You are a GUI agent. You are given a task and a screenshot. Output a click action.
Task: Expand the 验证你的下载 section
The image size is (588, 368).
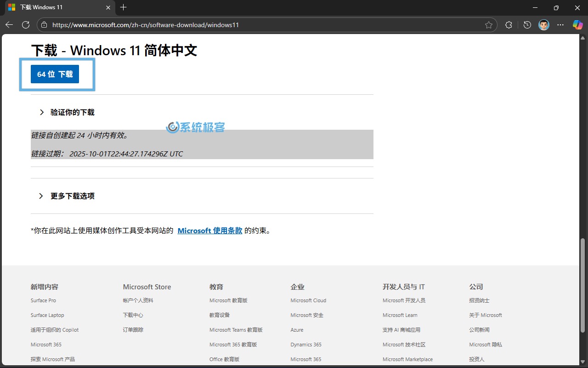[x=72, y=112]
